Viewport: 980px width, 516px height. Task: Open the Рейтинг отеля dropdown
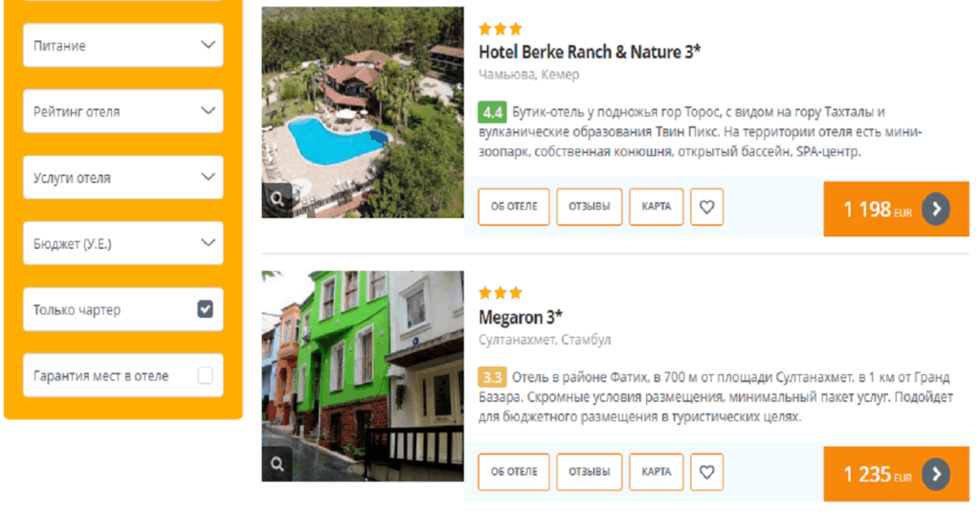(x=123, y=111)
